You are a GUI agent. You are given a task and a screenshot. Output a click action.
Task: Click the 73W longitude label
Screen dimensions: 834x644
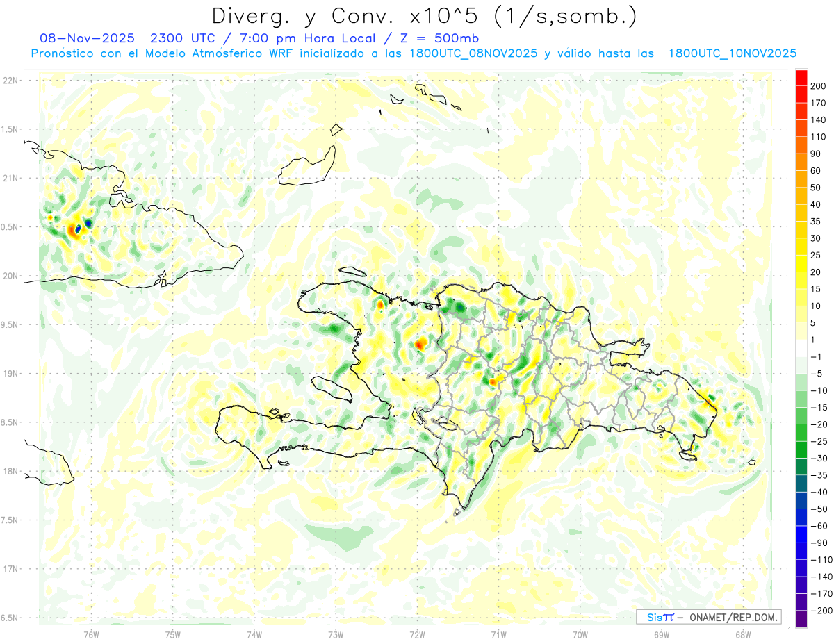click(336, 634)
